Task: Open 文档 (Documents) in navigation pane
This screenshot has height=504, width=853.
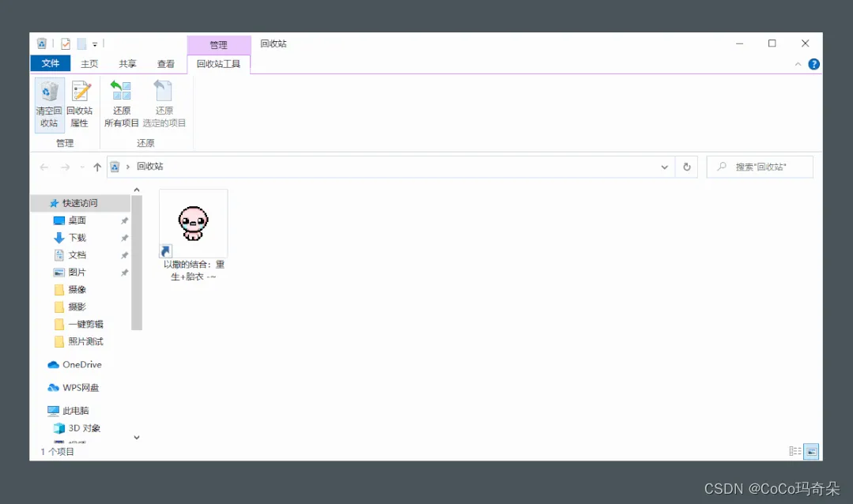Action: [77, 255]
